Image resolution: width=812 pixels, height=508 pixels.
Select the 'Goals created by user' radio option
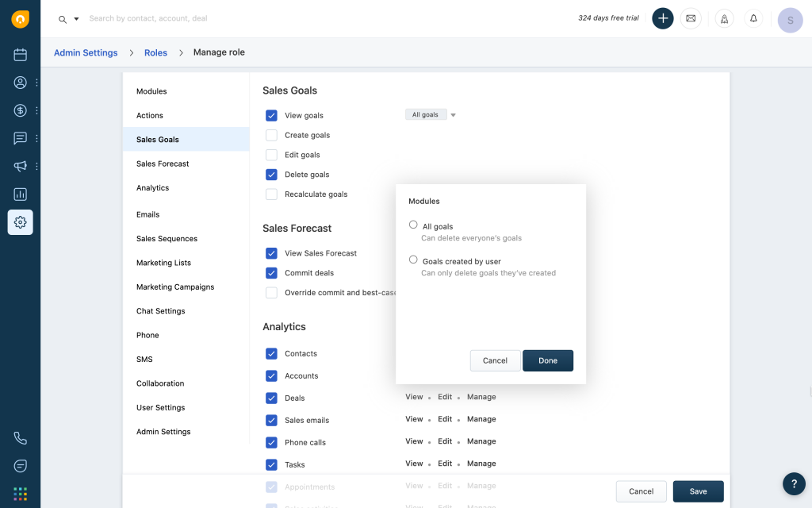(413, 259)
